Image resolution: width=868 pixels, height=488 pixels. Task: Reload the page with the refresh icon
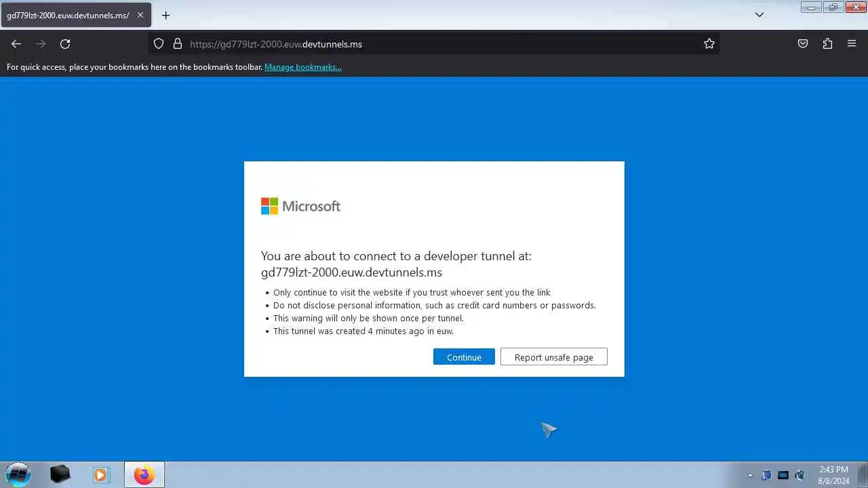(x=65, y=44)
